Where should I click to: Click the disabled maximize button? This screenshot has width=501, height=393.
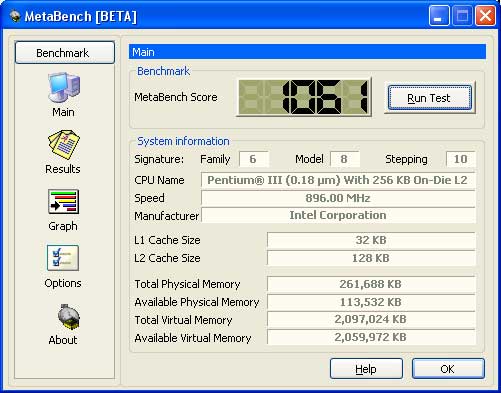462,16
